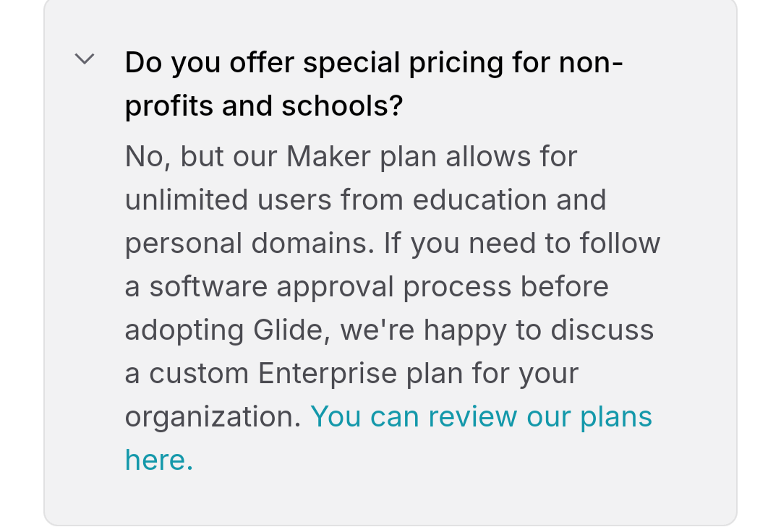Click the word 'organization.' before the link
The width and height of the screenshot is (781, 532).
click(x=213, y=417)
